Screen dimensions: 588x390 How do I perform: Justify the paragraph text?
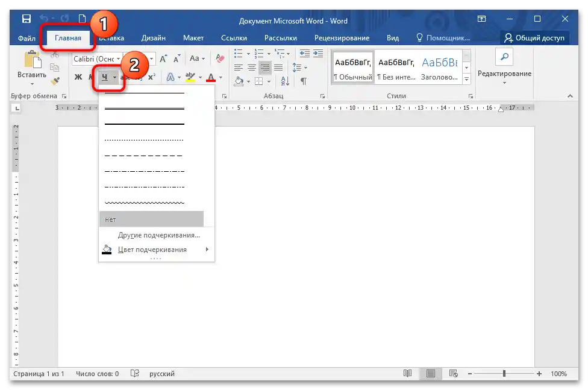278,68
